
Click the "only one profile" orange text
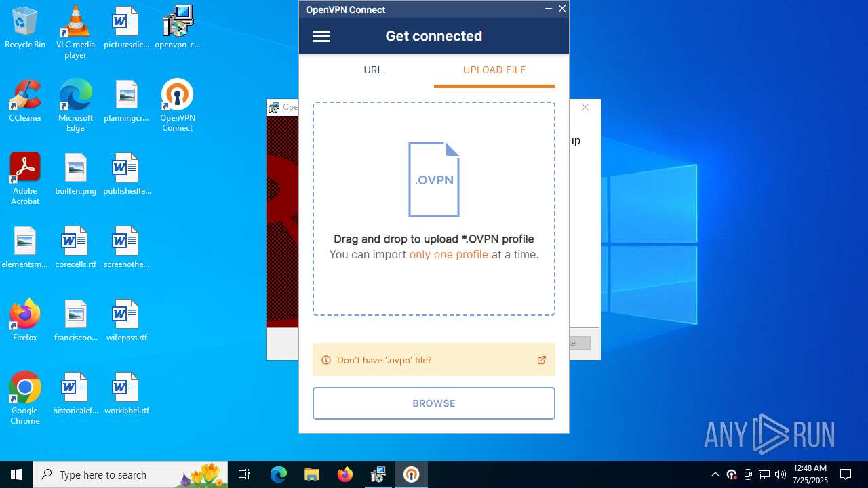[x=449, y=255]
